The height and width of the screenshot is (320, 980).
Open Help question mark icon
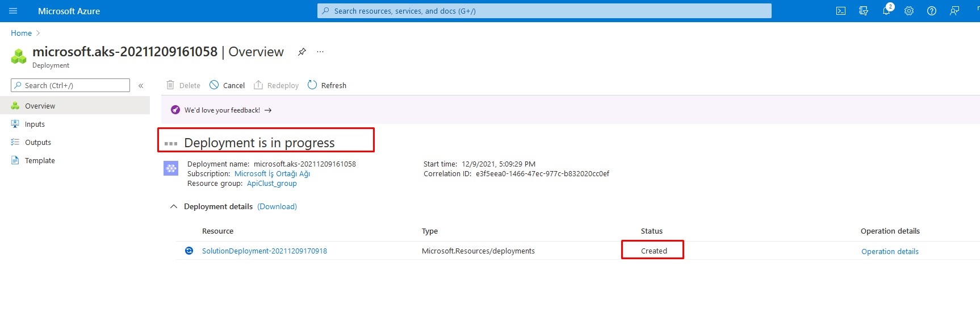coord(932,11)
